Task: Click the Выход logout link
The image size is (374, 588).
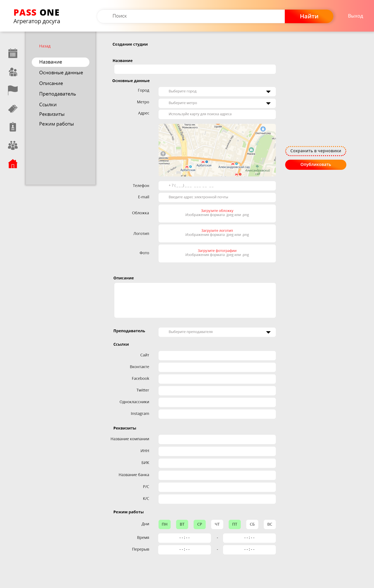Action: pos(355,16)
